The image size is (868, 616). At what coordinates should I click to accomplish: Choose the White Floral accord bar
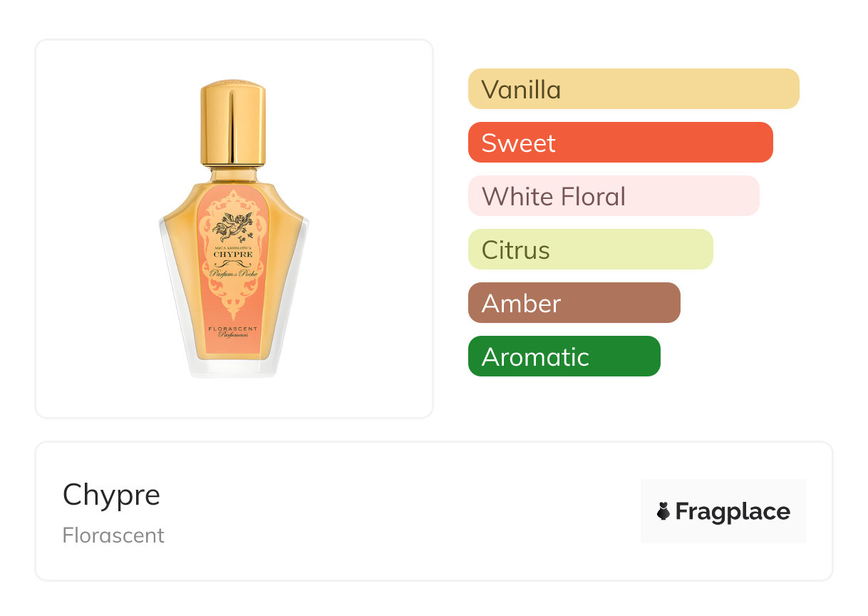[x=613, y=196]
